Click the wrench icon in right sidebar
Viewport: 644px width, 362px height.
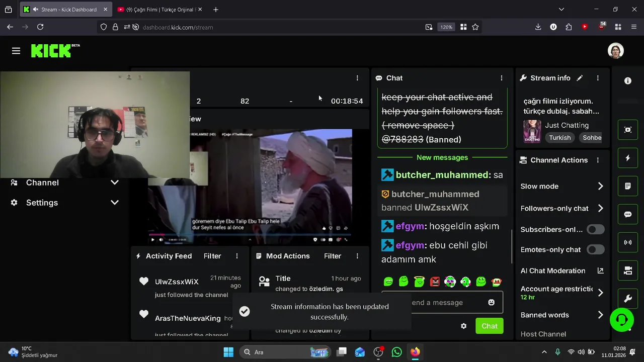tap(628, 299)
